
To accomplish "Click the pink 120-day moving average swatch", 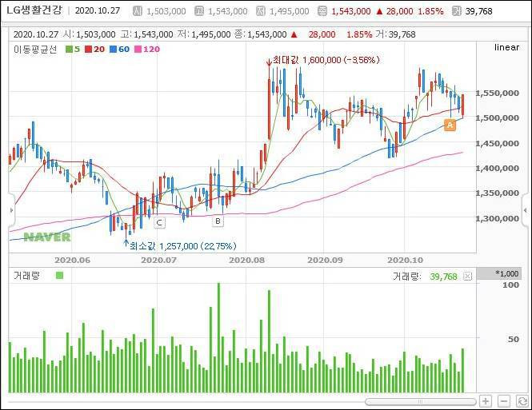I will [x=138, y=50].
